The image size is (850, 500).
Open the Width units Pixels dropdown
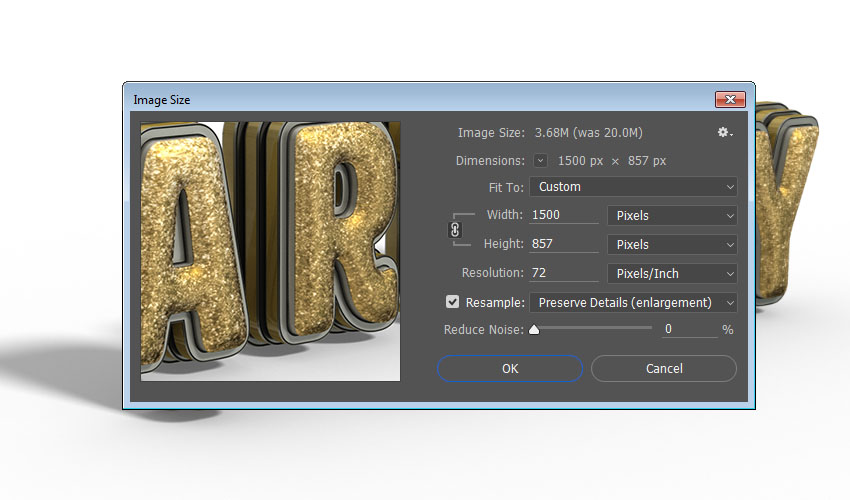pos(672,215)
